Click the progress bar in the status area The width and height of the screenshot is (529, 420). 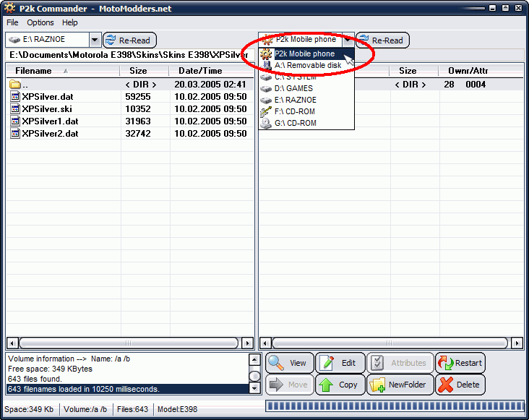pos(395,406)
